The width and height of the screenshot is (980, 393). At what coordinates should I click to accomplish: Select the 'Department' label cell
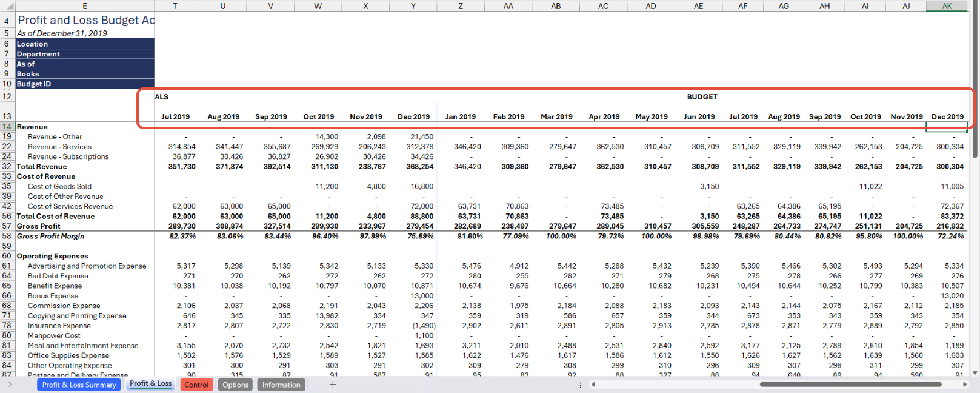[x=85, y=54]
